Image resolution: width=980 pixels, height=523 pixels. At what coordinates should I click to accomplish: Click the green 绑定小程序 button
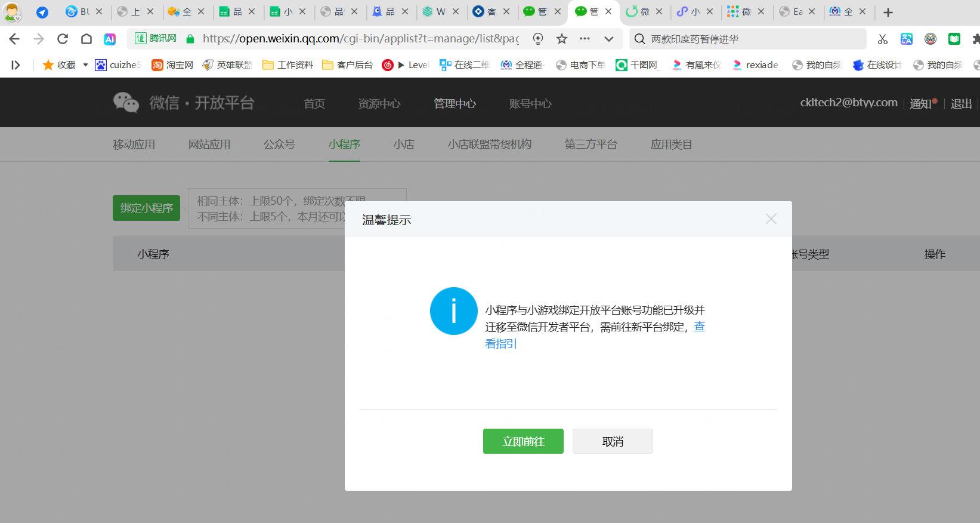click(146, 208)
